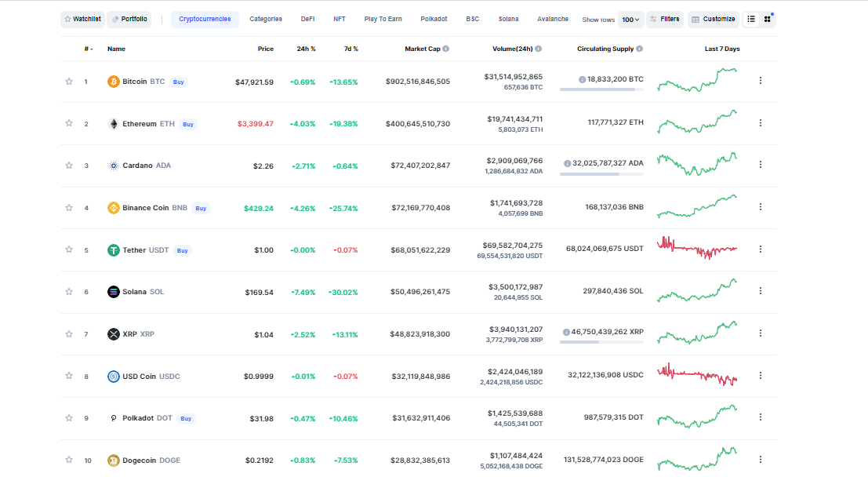Toggle the watchlist star for Cardano

[69, 166]
